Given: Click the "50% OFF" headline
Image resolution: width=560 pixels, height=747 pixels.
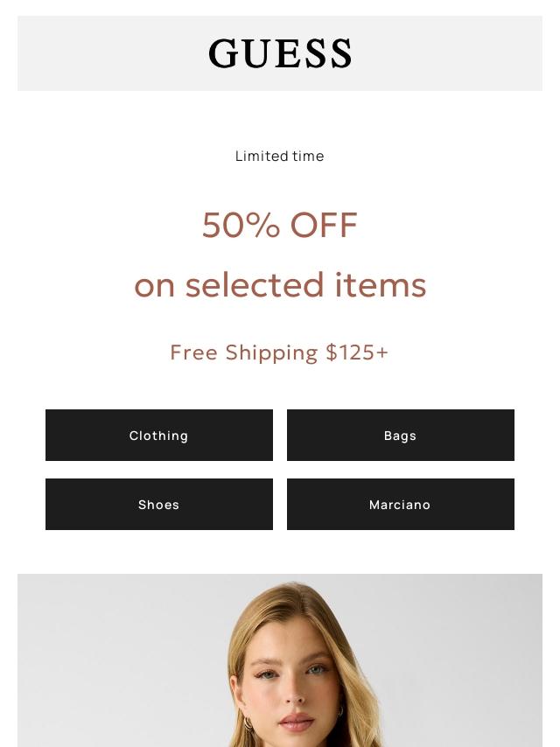Looking at the screenshot, I should pos(280,226).
